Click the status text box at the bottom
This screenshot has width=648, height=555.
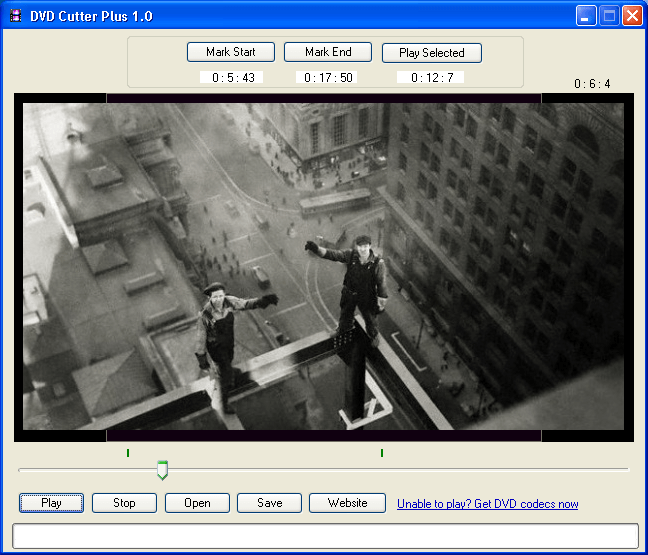[326, 536]
